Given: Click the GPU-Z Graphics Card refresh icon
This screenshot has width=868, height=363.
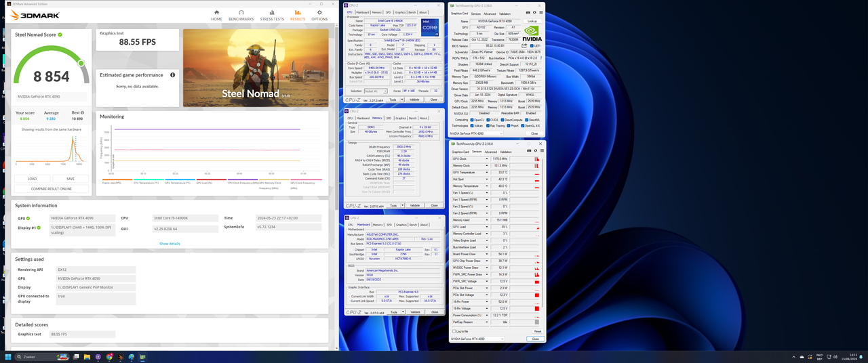Looking at the screenshot, I should click(x=534, y=13).
